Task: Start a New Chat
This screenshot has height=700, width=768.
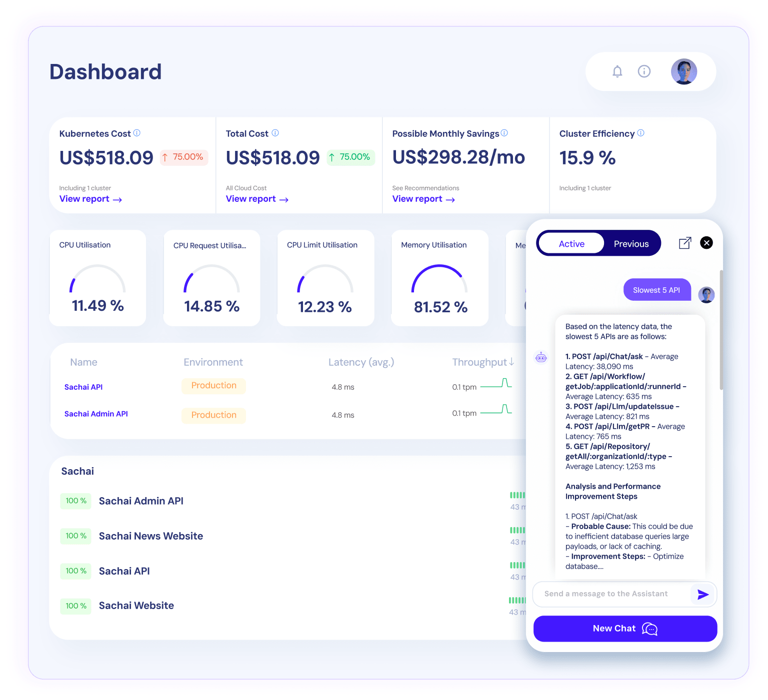Action: click(624, 628)
